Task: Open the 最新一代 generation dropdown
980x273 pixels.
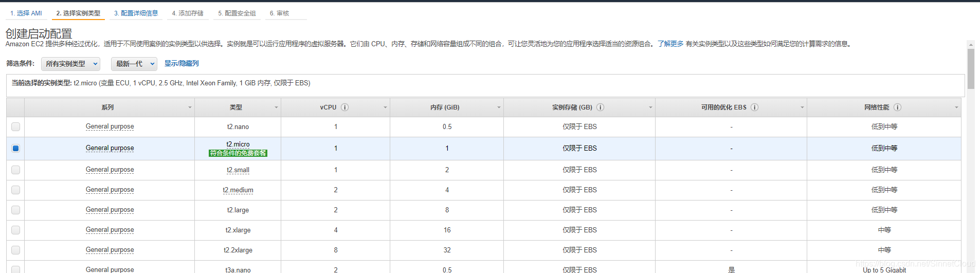Action: (x=134, y=64)
